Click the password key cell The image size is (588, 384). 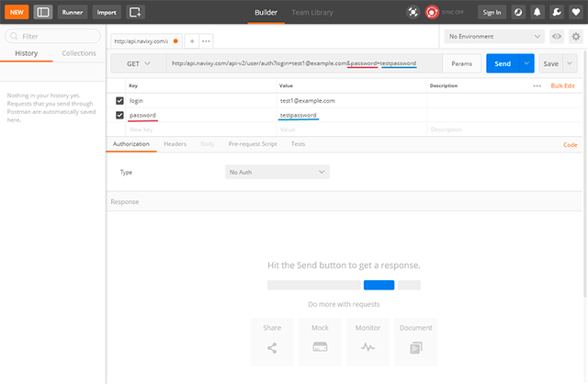click(x=201, y=115)
